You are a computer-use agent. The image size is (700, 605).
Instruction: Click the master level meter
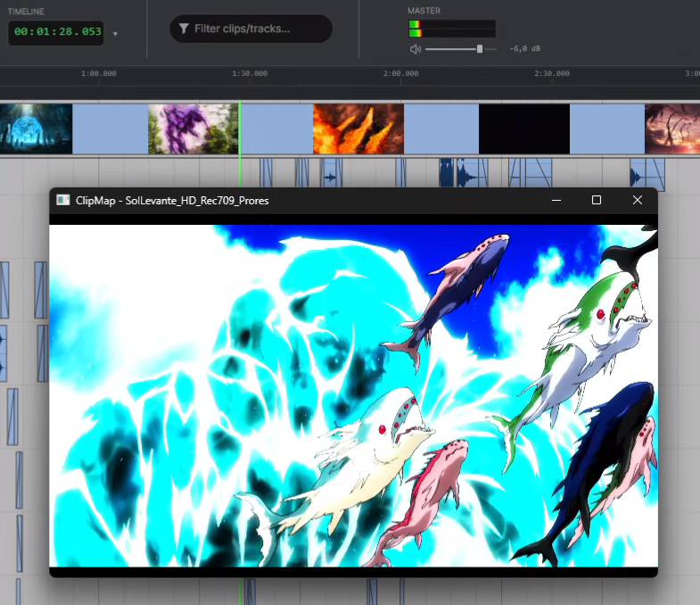coord(452,29)
